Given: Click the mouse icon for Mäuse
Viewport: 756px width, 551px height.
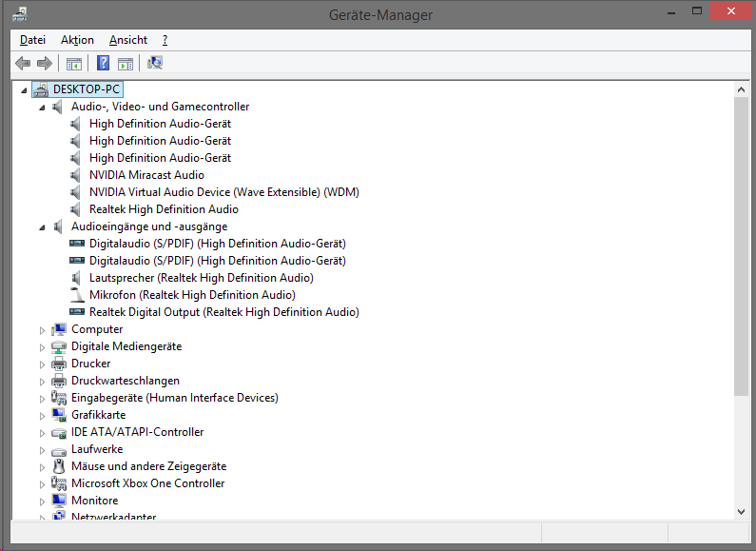Looking at the screenshot, I should coord(59,466).
